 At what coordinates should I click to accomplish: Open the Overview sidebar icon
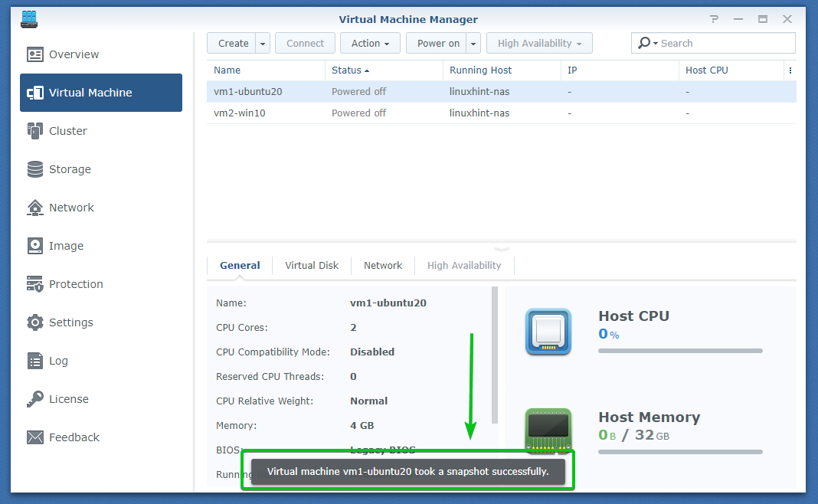click(35, 54)
